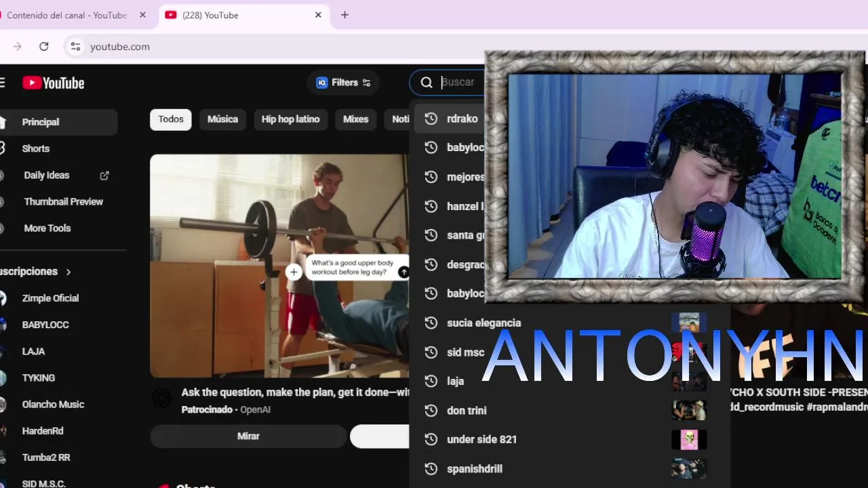
Task: Click the OpenAI channel avatar icon
Action: 161,398
